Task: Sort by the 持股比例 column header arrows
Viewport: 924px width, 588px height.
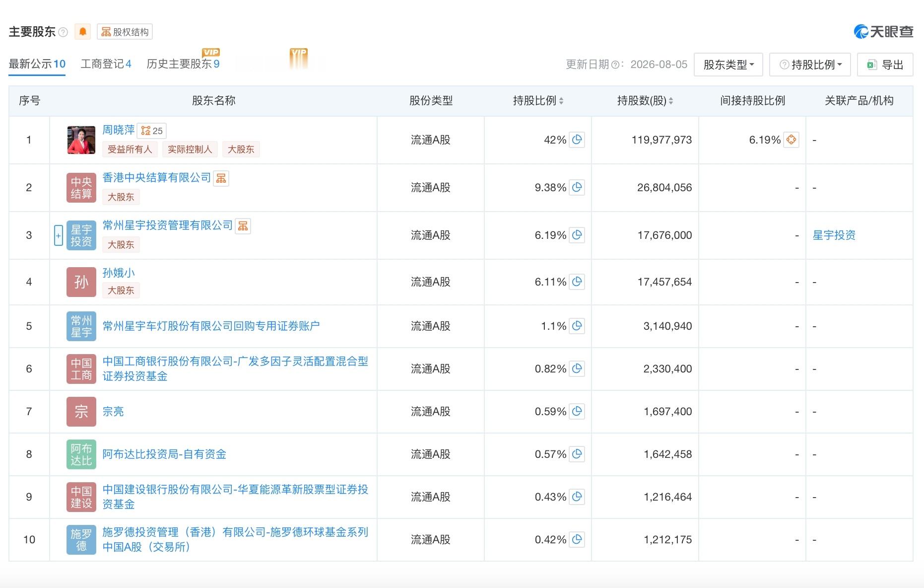Action: [x=561, y=101]
